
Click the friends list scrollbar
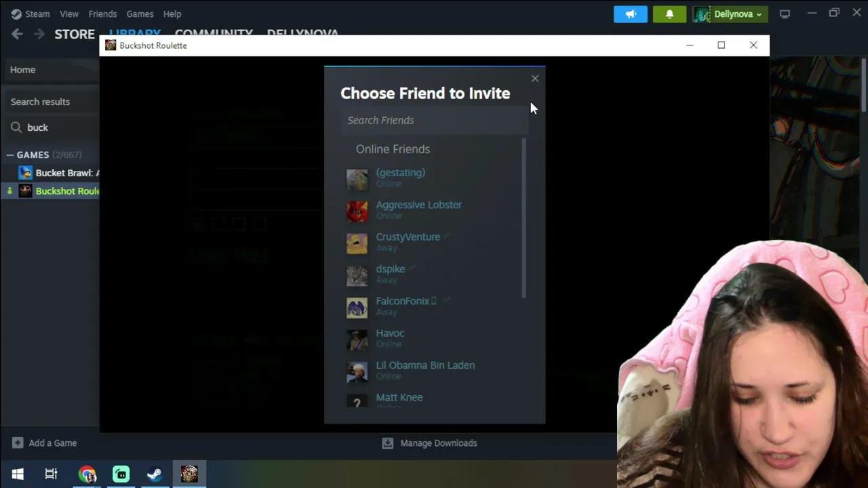tap(524, 218)
